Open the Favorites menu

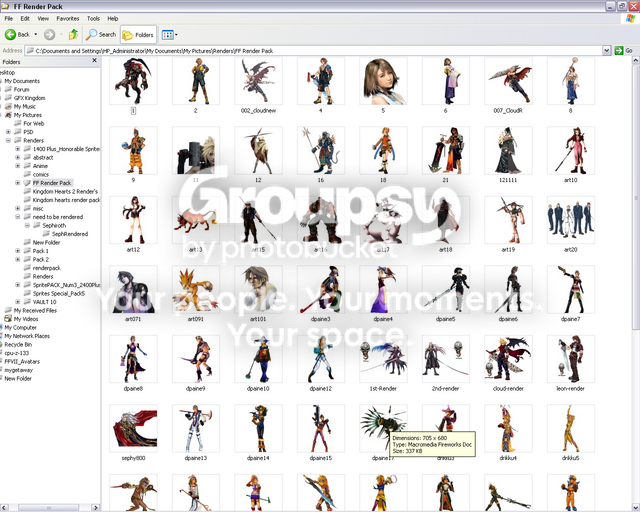68,18
